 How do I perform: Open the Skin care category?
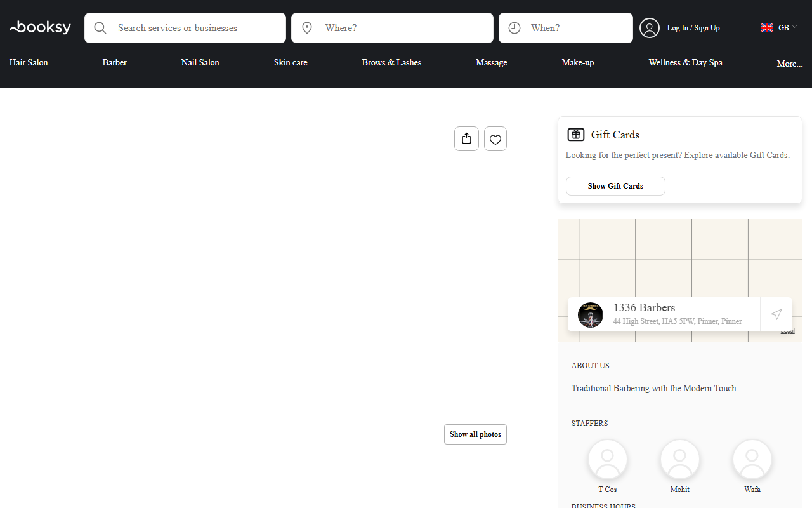pos(291,62)
